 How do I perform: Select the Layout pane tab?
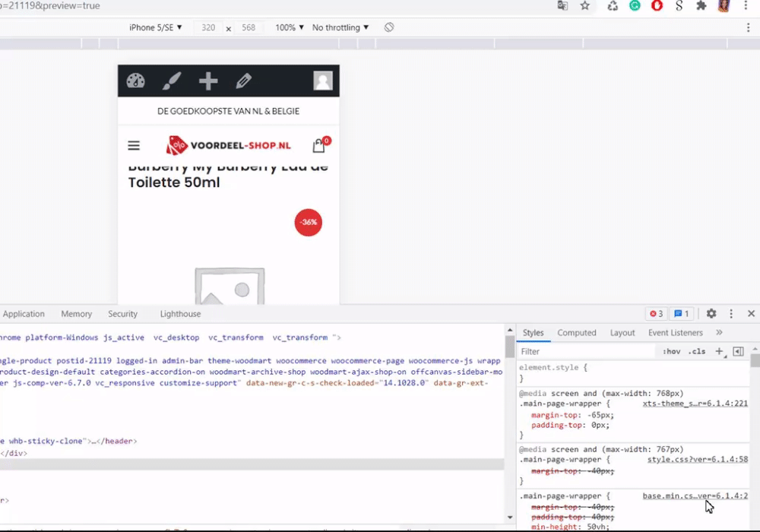click(622, 333)
